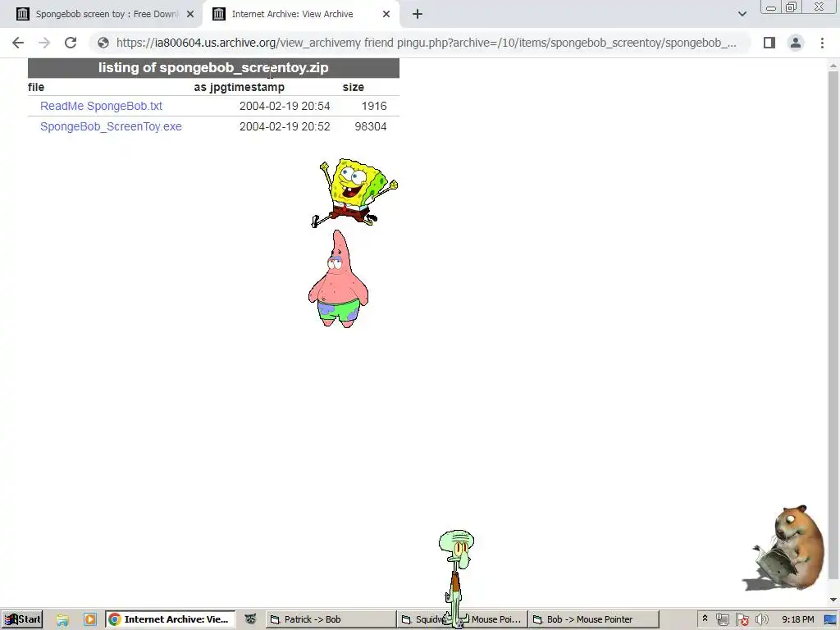Go back to the previous page
The width and height of the screenshot is (840, 630).
pyautogui.click(x=18, y=43)
